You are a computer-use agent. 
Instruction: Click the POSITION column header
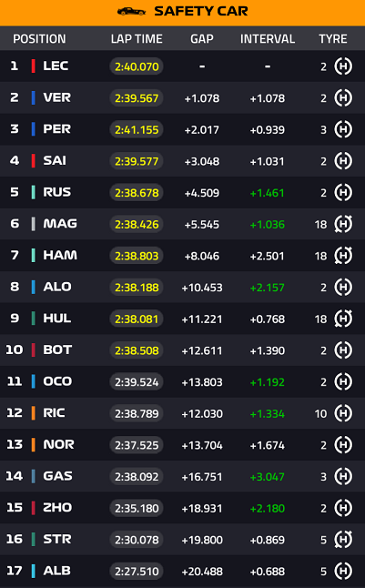[39, 38]
